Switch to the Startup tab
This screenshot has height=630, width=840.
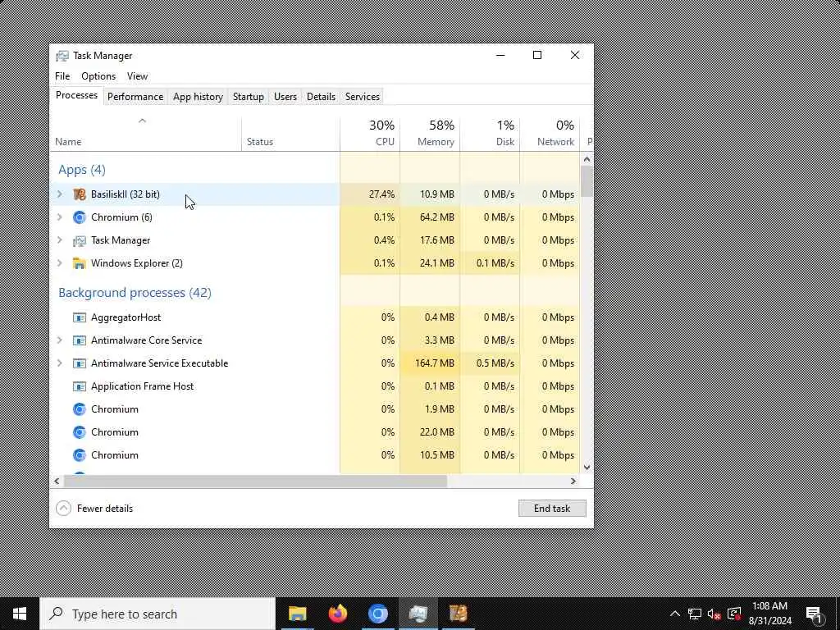248,97
